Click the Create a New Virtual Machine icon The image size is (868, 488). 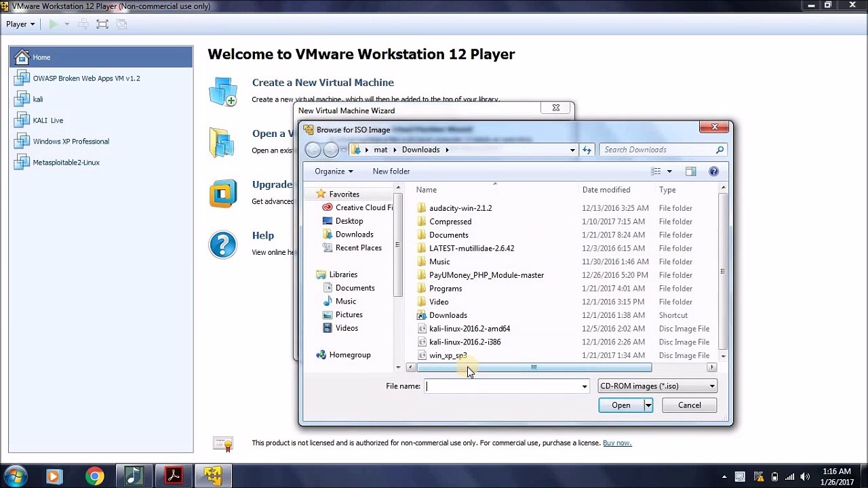223,91
